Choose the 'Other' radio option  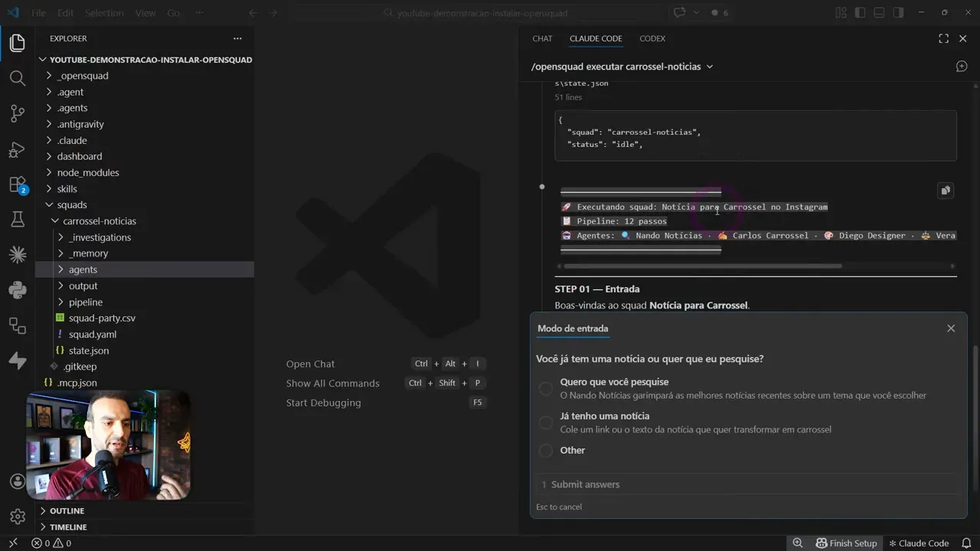click(x=546, y=451)
